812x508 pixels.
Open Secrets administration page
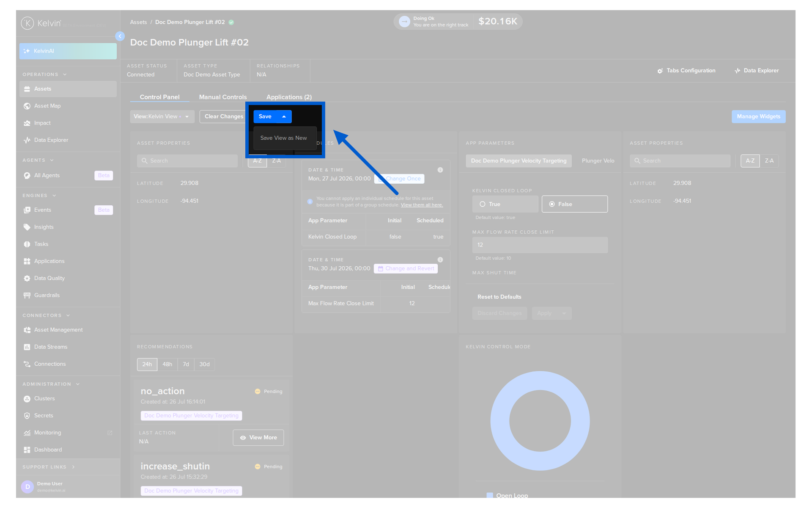click(68, 416)
